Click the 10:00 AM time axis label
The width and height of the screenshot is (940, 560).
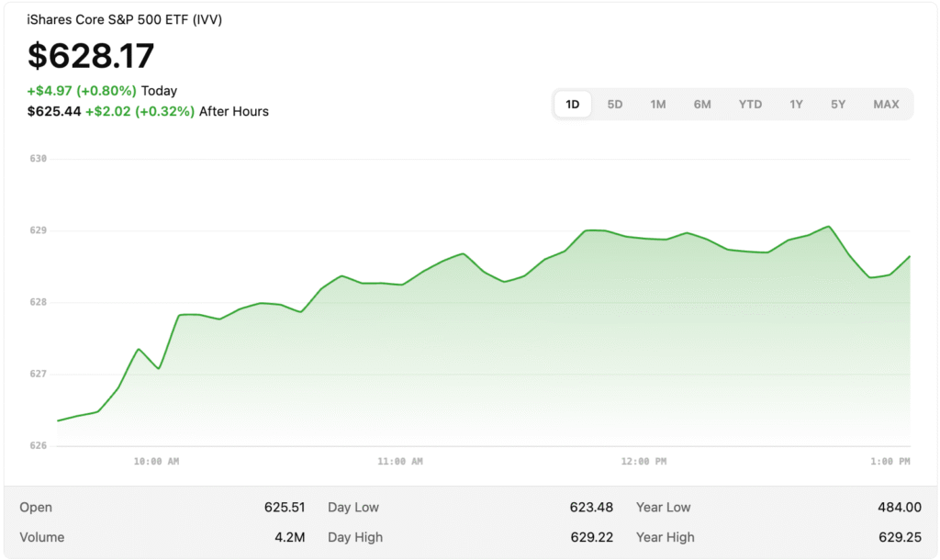156,462
